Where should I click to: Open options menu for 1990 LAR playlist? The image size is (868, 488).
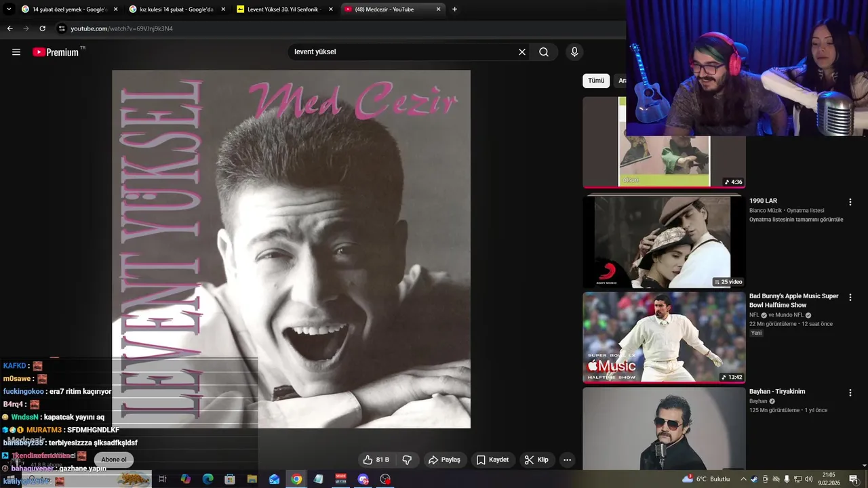[850, 202]
